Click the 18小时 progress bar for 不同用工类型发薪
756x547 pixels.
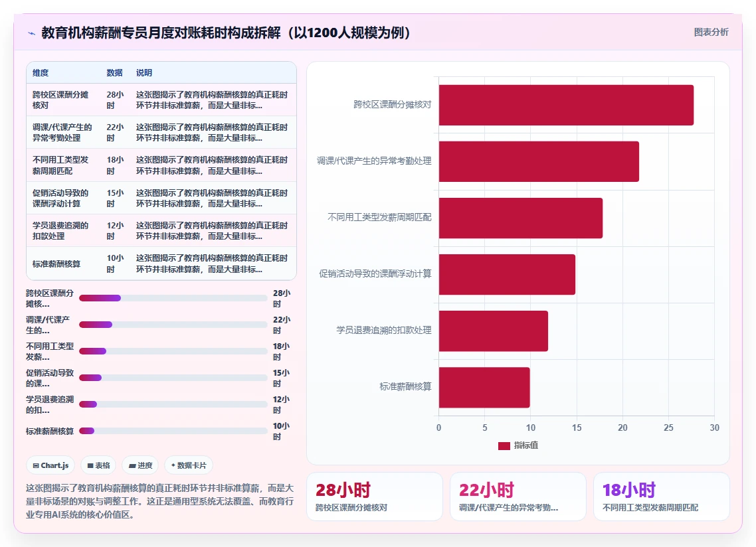point(173,351)
